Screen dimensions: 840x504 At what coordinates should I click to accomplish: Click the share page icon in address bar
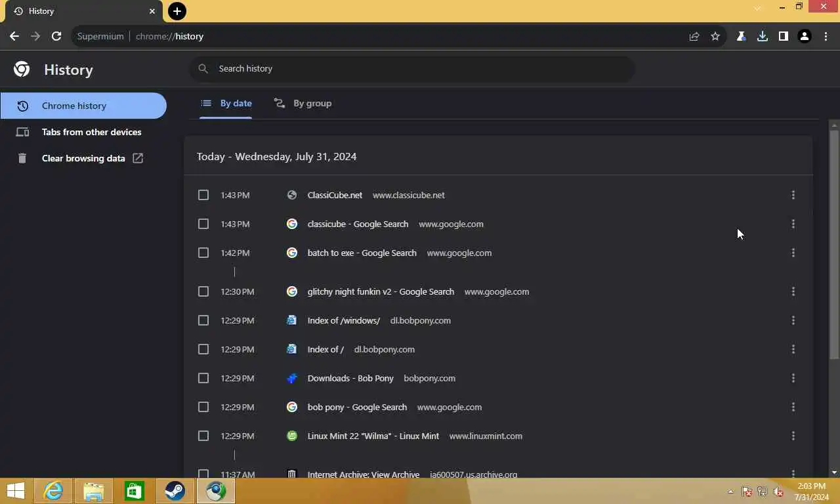click(694, 36)
